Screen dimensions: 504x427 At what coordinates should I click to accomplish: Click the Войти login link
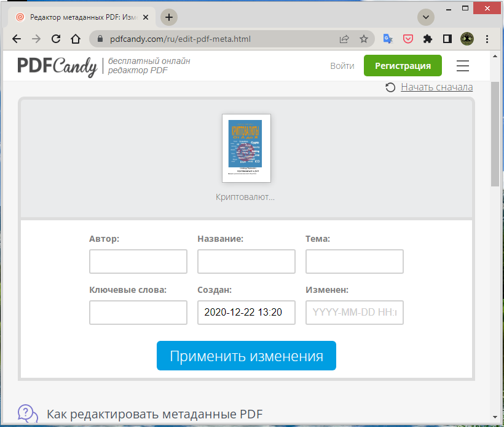(x=342, y=66)
